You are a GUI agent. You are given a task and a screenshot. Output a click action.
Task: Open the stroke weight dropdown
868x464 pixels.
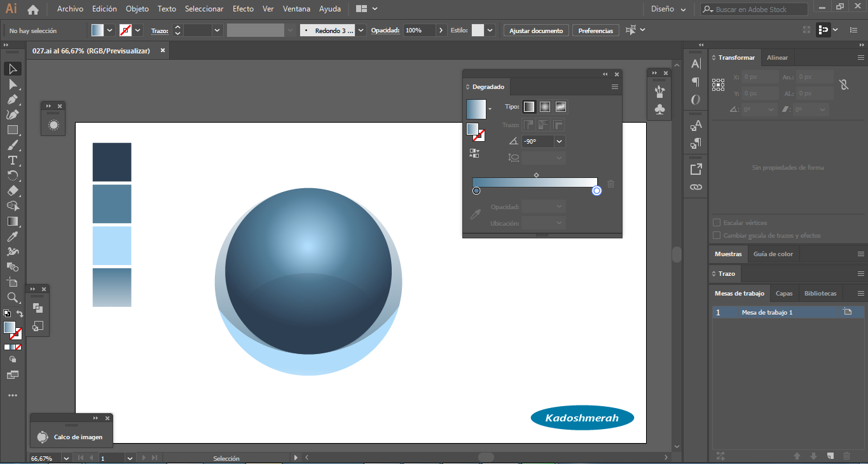click(217, 30)
